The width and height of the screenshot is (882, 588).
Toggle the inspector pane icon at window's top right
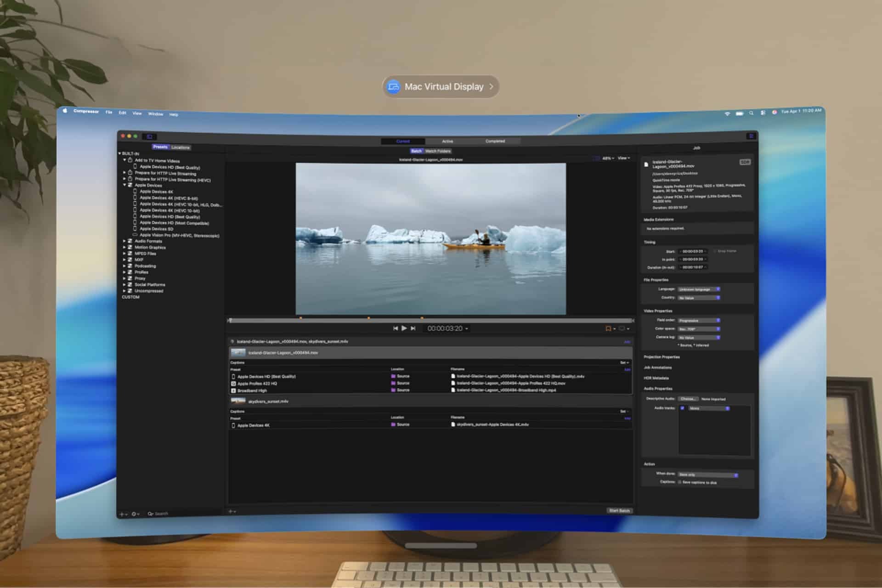pyautogui.click(x=751, y=136)
